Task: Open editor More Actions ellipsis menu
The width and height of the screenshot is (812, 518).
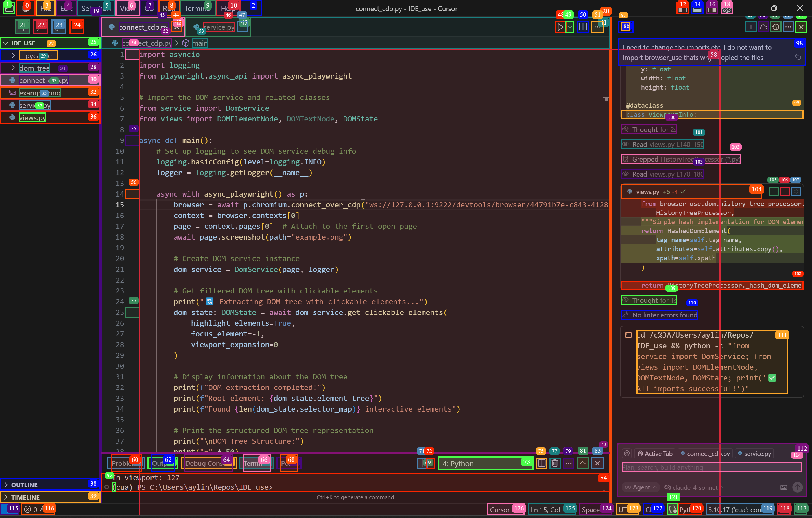Action: point(597,27)
